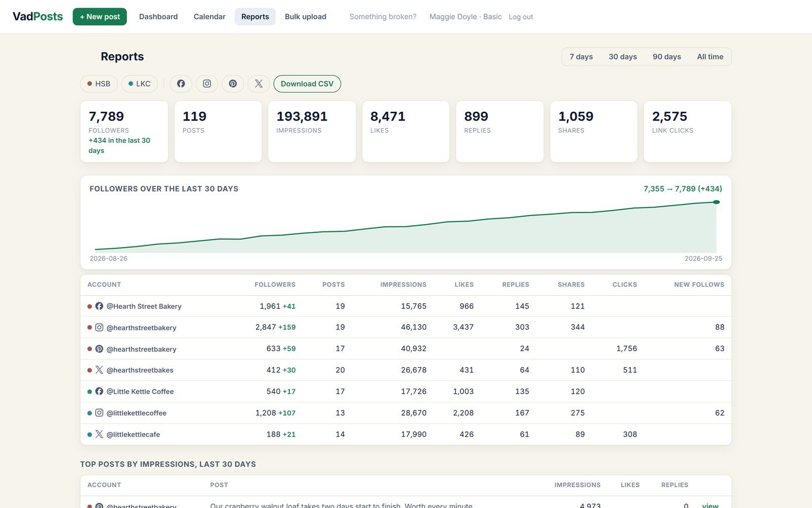Screen dimensions: 812x508
Task: Select the 7 days range
Action: pos(581,57)
